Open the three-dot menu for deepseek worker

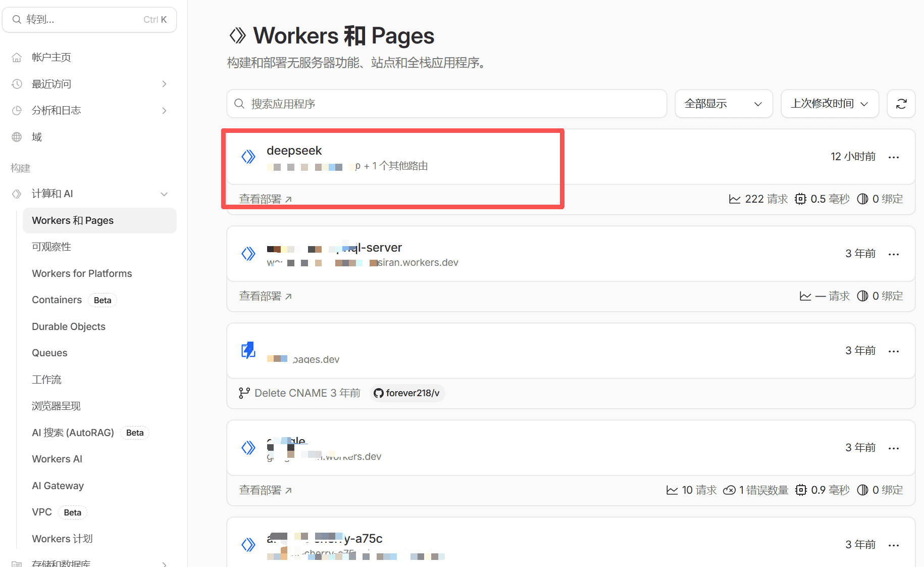(893, 157)
